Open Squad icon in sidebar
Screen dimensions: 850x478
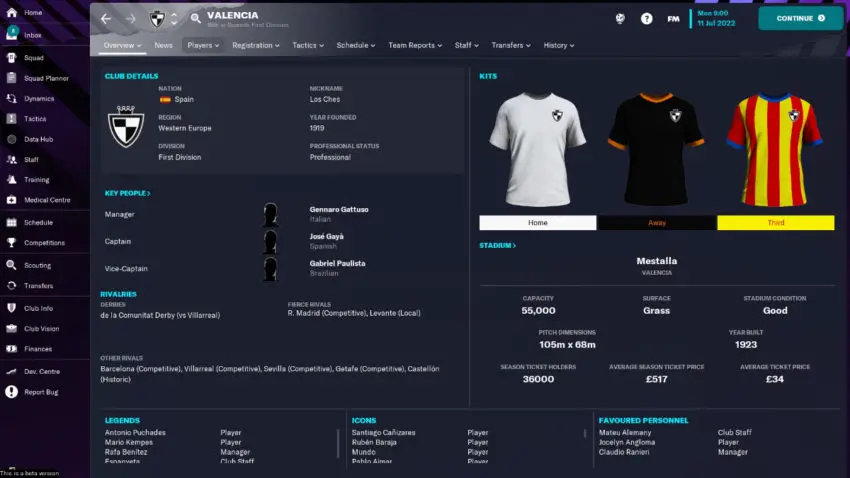pyautogui.click(x=11, y=57)
